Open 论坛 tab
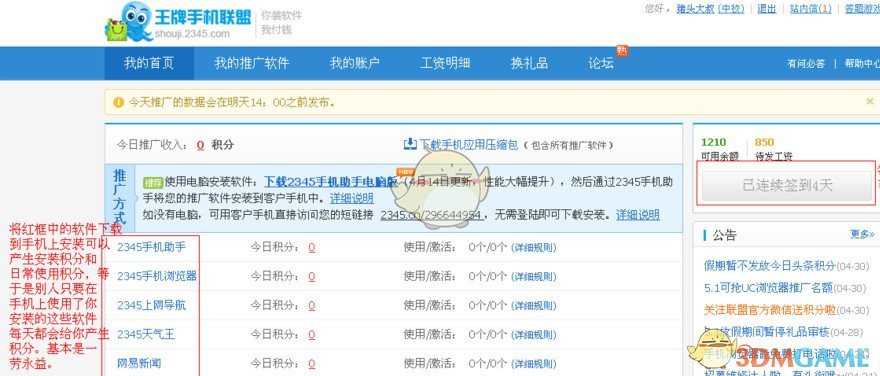This screenshot has width=880, height=376. click(x=601, y=63)
